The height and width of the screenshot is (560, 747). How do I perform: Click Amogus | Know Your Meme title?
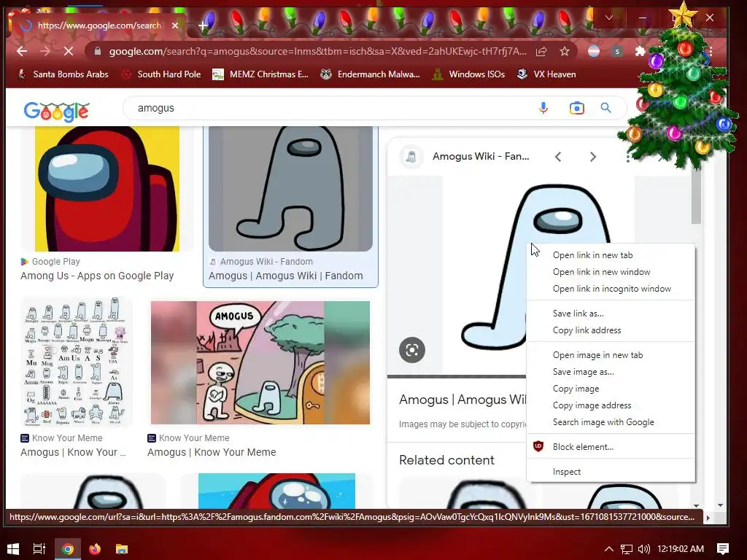pos(212,452)
